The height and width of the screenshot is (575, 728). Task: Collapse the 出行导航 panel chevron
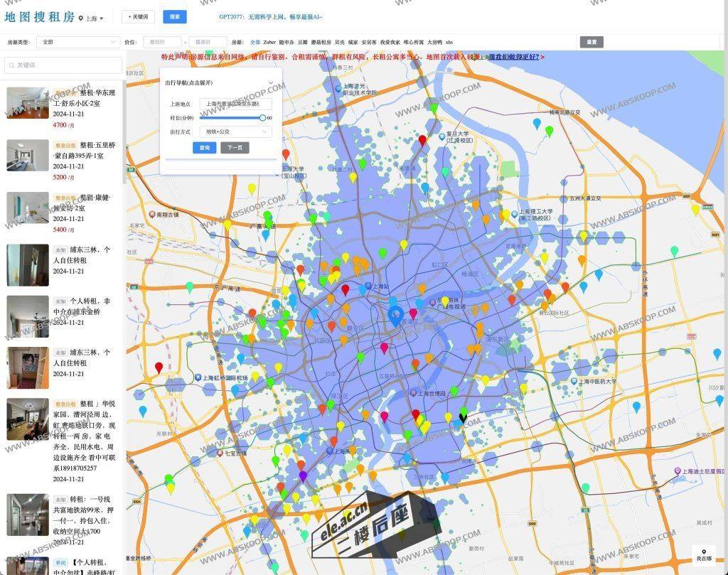pyautogui.click(x=270, y=83)
